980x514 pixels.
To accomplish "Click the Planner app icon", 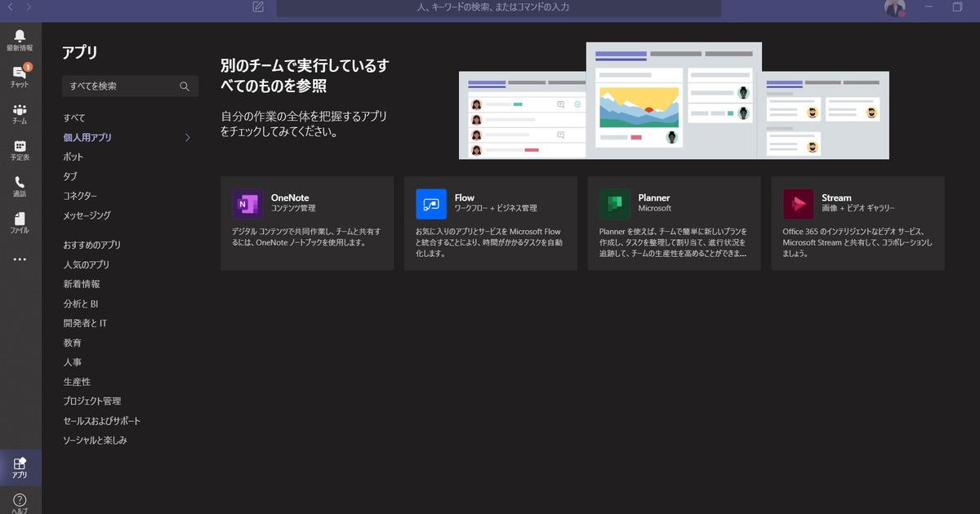I will click(x=615, y=204).
